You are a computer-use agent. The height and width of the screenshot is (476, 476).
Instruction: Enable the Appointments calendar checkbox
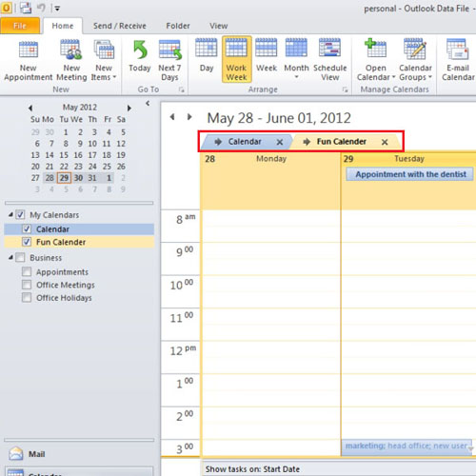pyautogui.click(x=27, y=271)
